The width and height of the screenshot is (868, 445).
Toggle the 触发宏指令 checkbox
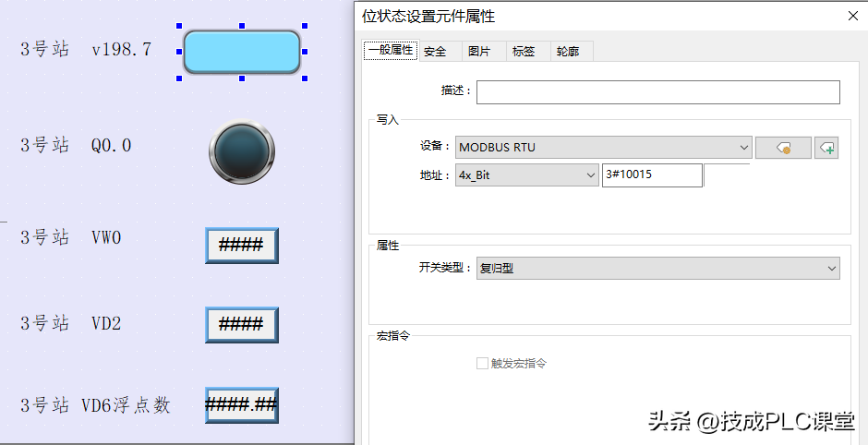coord(482,364)
